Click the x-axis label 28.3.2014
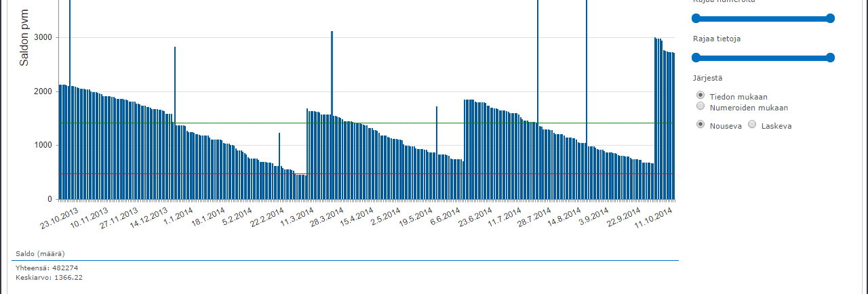 [x=328, y=218]
